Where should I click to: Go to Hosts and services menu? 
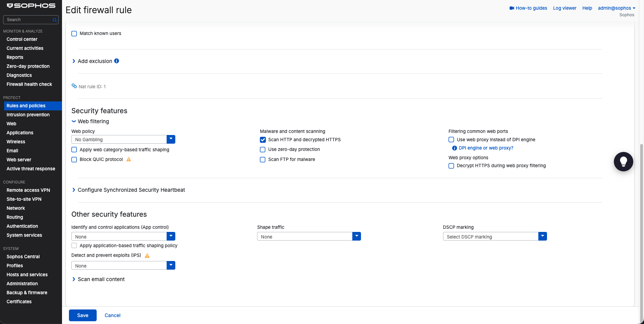27,274
